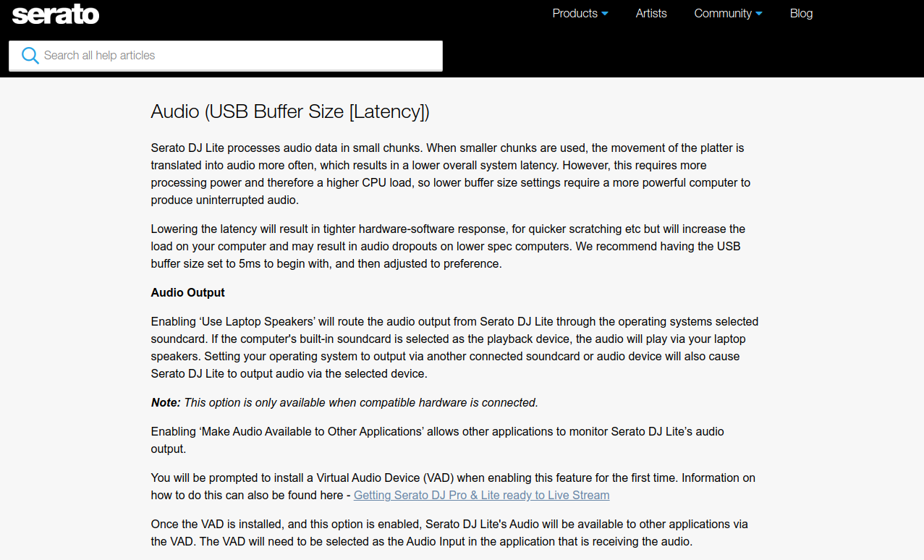
Task: Open the Blog page
Action: [801, 13]
